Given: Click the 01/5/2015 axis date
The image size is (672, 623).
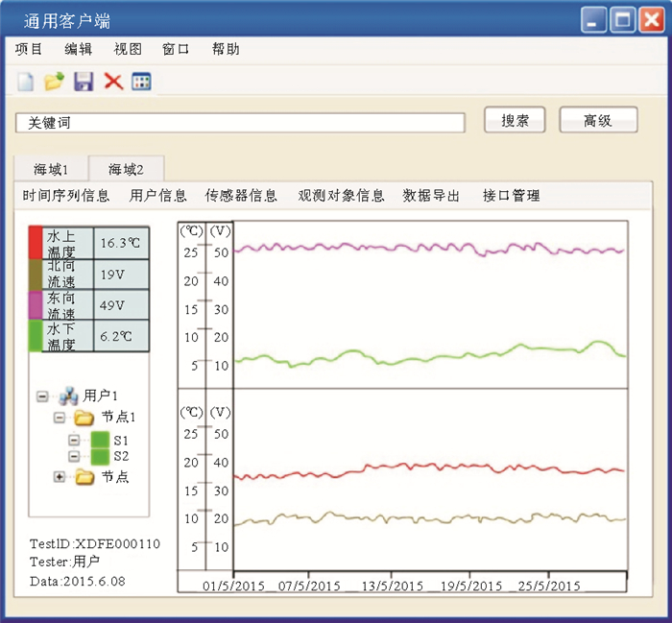Looking at the screenshot, I should click(x=233, y=586).
